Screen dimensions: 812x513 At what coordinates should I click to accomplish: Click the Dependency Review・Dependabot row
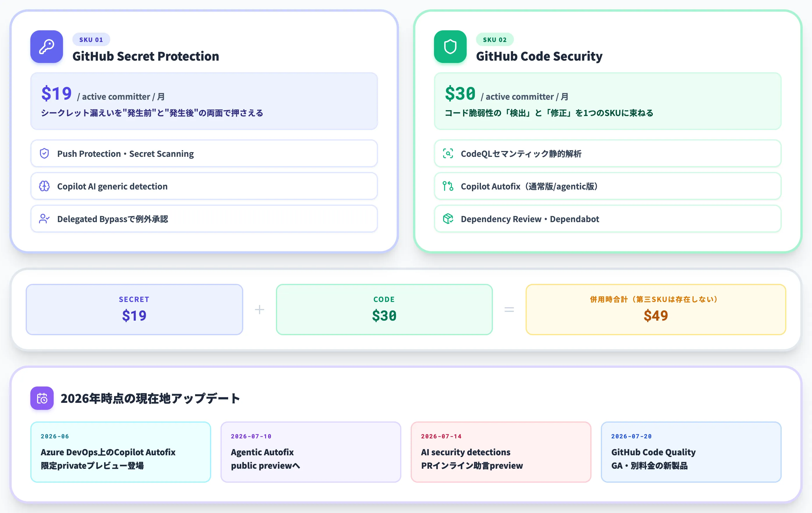(x=608, y=219)
